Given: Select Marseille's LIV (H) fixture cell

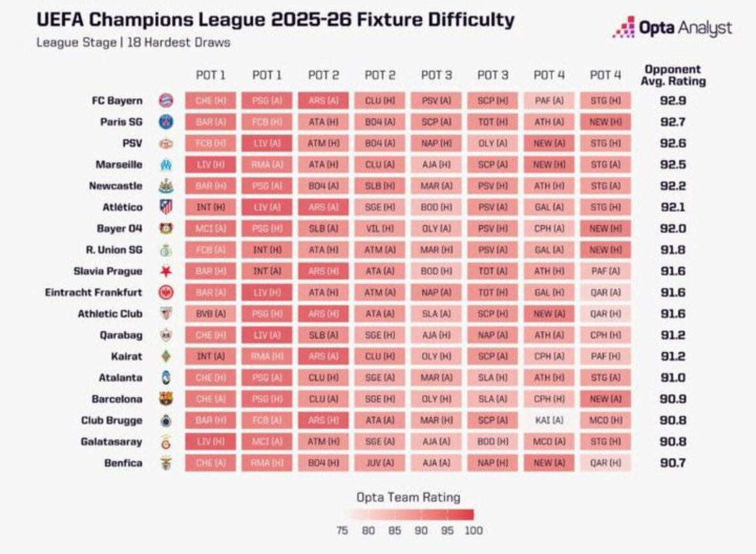Looking at the screenshot, I should [x=211, y=165].
